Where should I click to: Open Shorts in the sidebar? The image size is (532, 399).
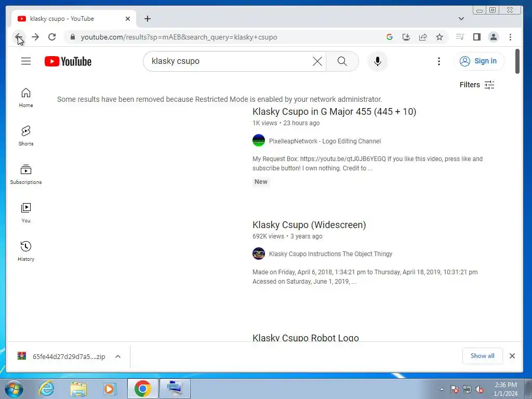tap(26, 136)
